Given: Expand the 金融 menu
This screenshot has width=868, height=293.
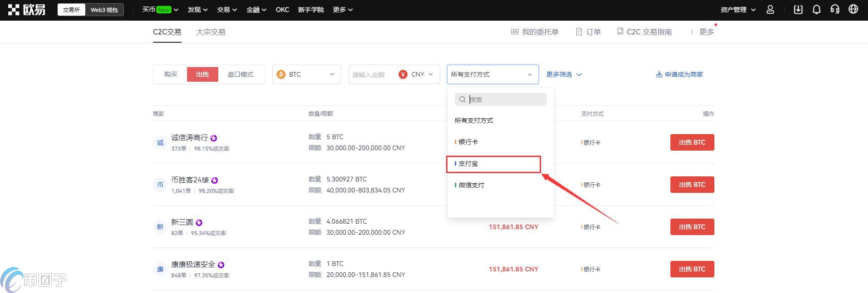Looking at the screenshot, I should point(256,10).
